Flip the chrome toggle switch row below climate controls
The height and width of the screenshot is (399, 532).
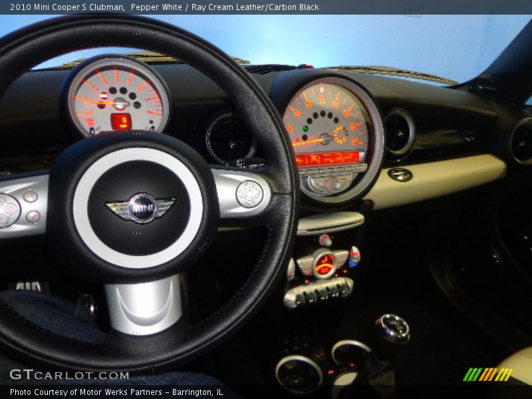coord(319,293)
